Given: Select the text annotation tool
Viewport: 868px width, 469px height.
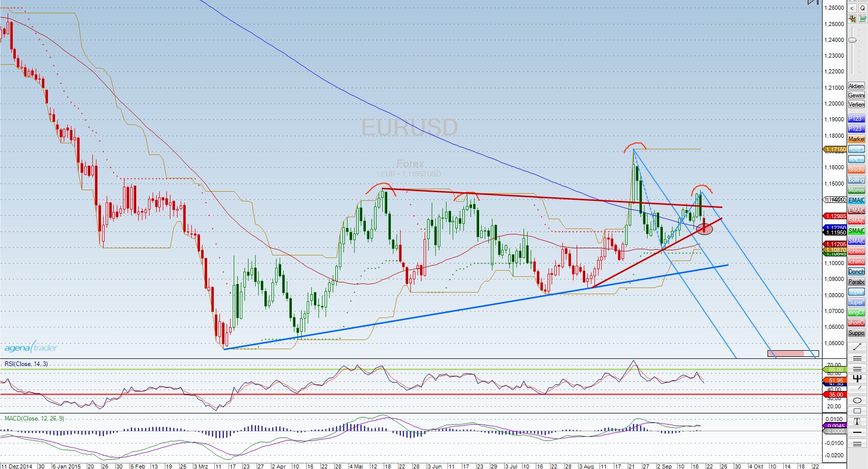Looking at the screenshot, I should click(x=857, y=422).
